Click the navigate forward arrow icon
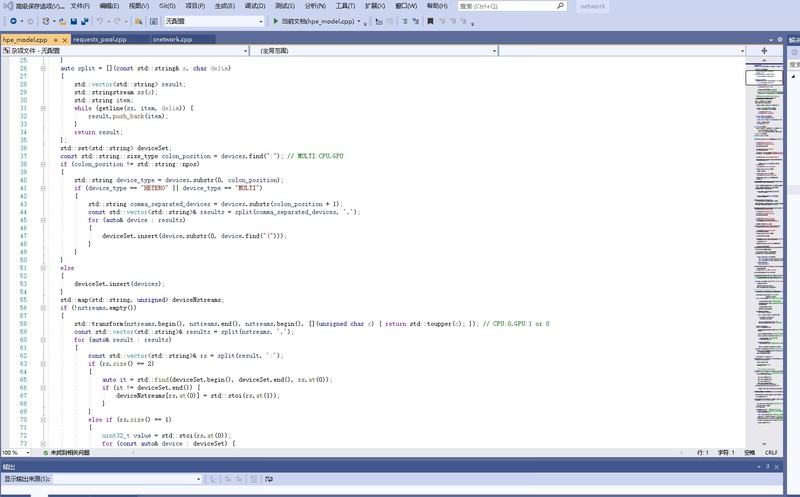Screen dimensions: 800x497 pos(30,21)
